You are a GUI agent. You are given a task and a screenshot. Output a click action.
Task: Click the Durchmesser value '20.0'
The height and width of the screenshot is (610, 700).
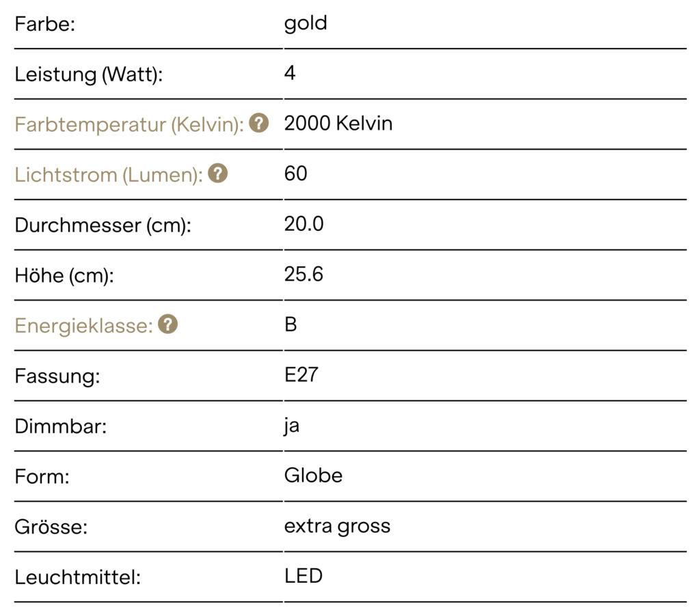click(304, 224)
